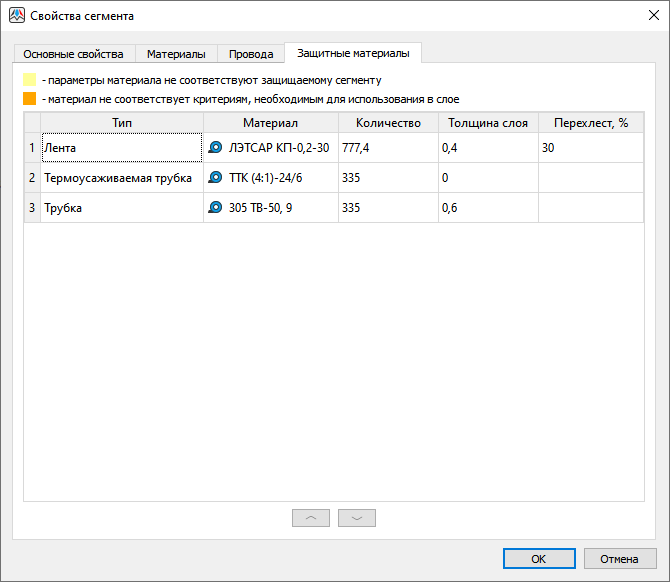Open the Материалы tab
Viewport: 670px width, 582px height.
[x=176, y=54]
